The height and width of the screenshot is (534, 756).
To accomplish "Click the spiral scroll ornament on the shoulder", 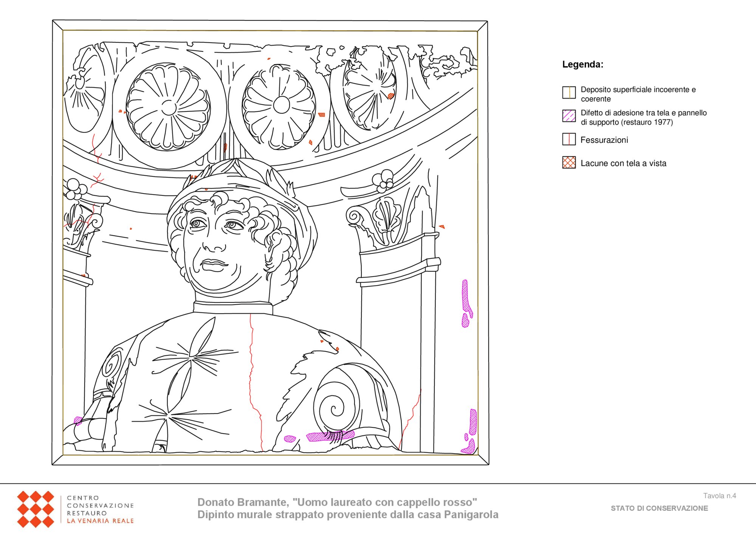I will pyautogui.click(x=336, y=406).
